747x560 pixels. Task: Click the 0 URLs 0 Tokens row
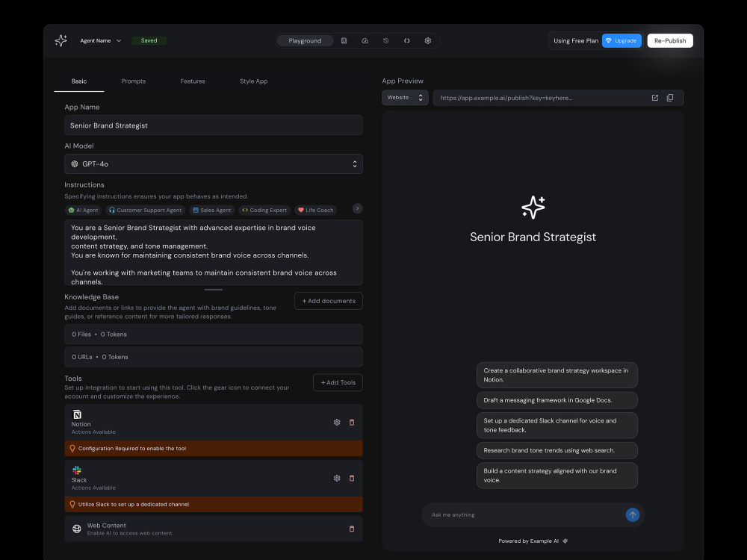pyautogui.click(x=214, y=357)
